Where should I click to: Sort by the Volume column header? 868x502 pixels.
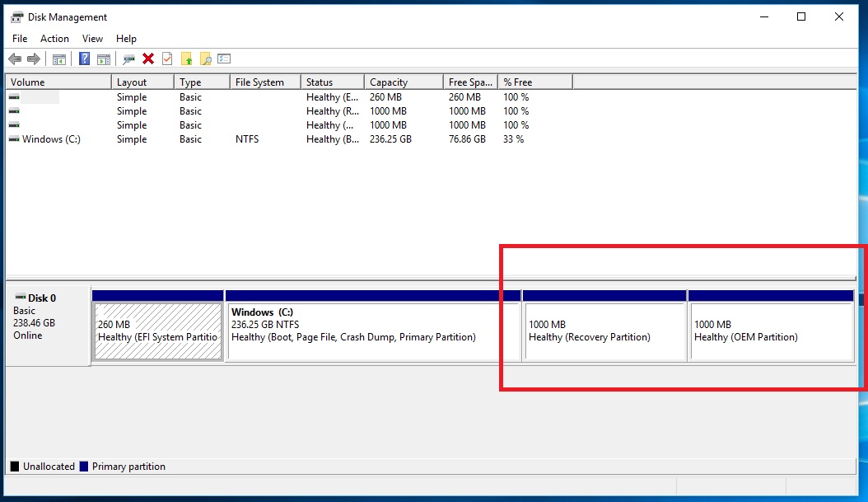58,82
